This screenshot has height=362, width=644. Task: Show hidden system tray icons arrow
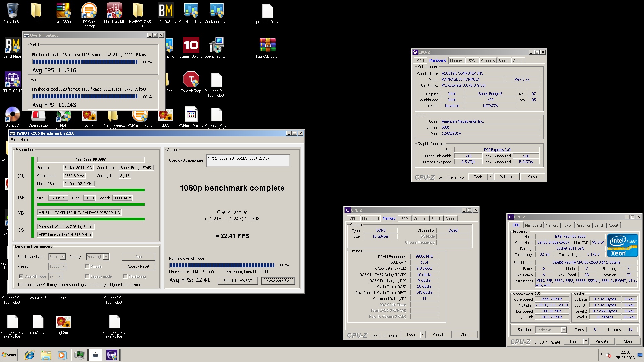[x=601, y=355]
